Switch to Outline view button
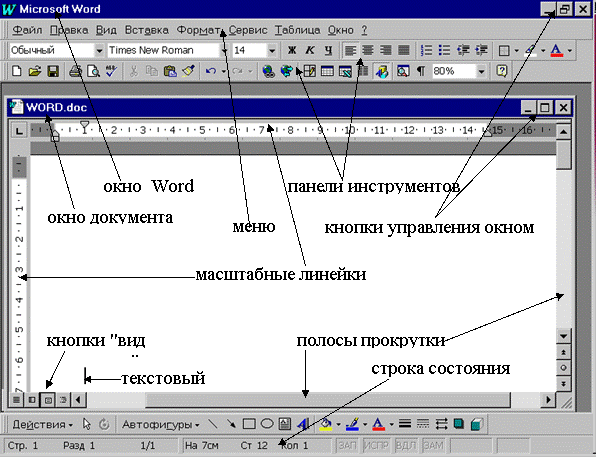The width and height of the screenshot is (596, 457). tap(63, 400)
